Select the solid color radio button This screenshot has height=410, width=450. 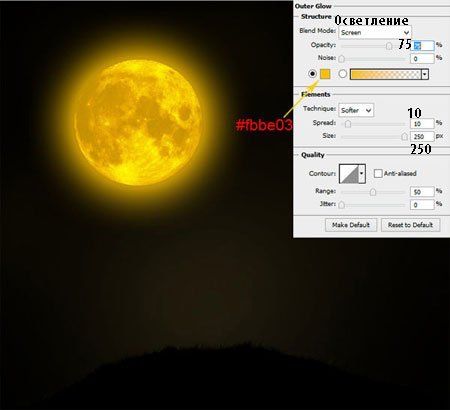click(312, 74)
